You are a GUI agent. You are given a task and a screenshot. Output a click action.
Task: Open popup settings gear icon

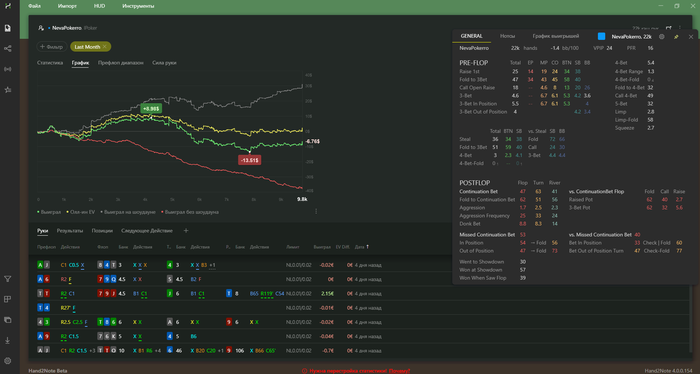pyautogui.click(x=662, y=37)
